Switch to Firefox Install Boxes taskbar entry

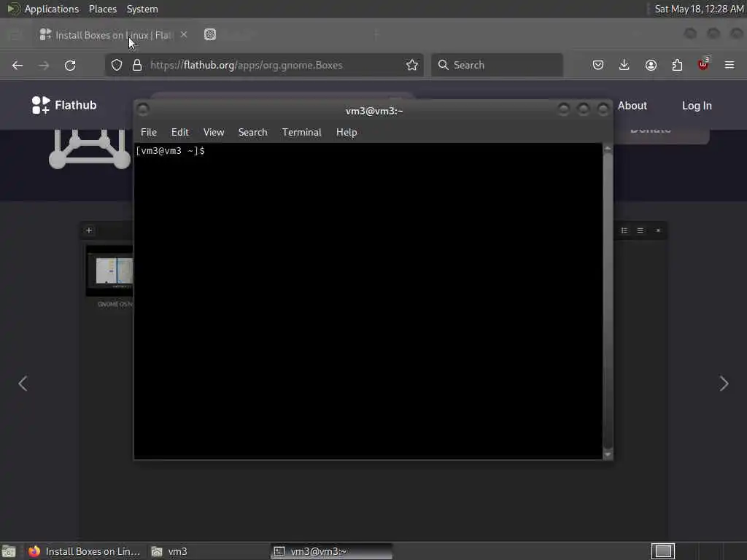(85, 551)
